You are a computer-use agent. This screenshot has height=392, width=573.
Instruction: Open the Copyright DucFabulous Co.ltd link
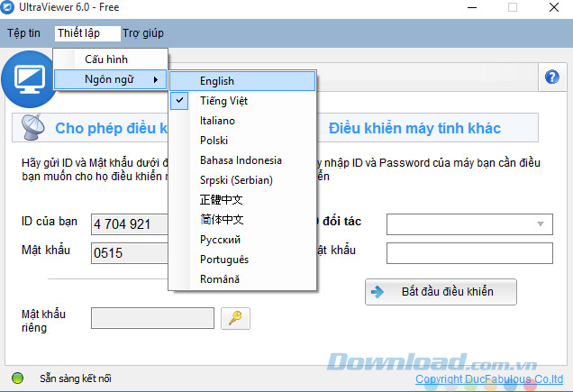pos(489,379)
